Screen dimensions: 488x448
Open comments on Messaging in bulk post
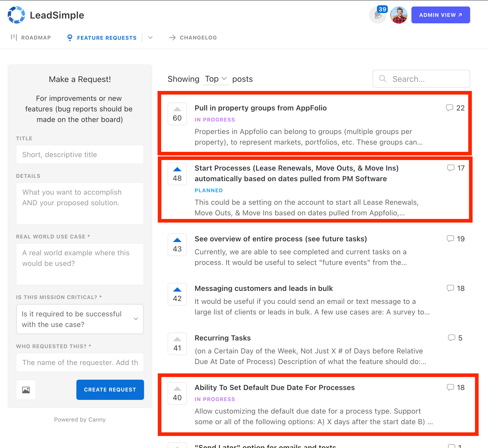(455, 288)
